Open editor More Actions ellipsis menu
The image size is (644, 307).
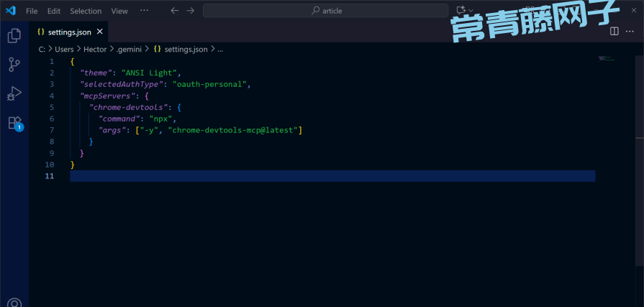point(631,31)
